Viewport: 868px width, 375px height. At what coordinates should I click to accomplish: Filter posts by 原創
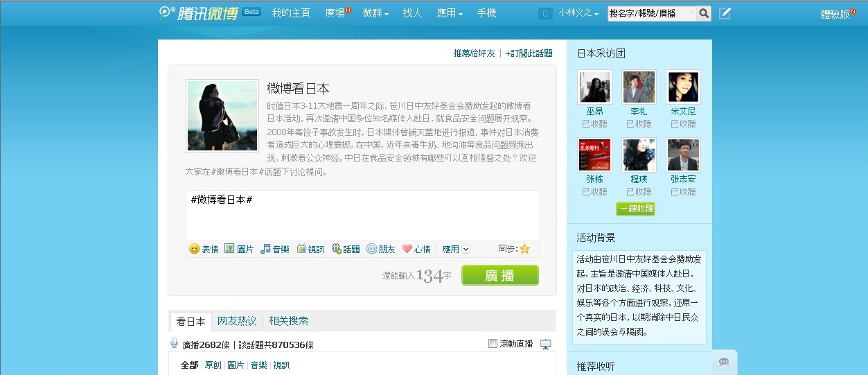coord(213,365)
